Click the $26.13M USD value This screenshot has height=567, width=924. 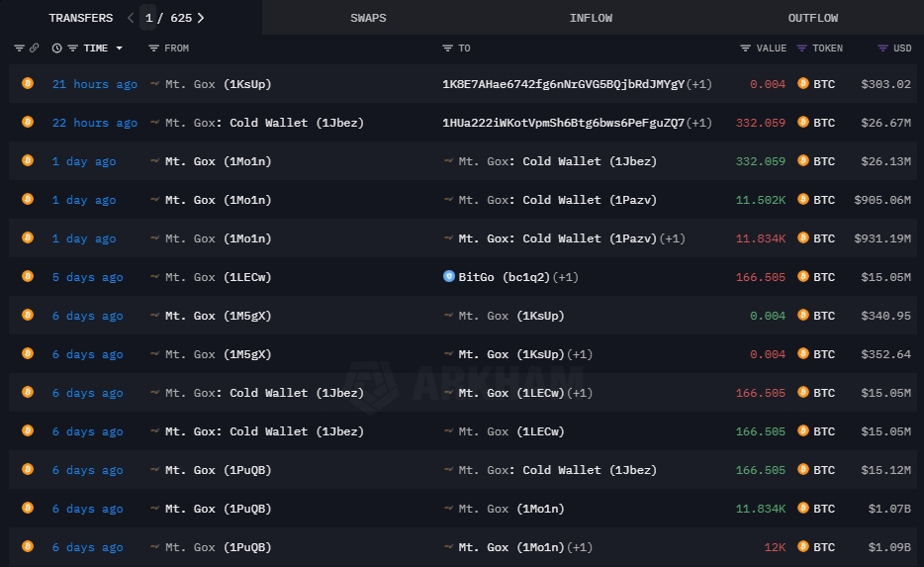click(x=885, y=161)
